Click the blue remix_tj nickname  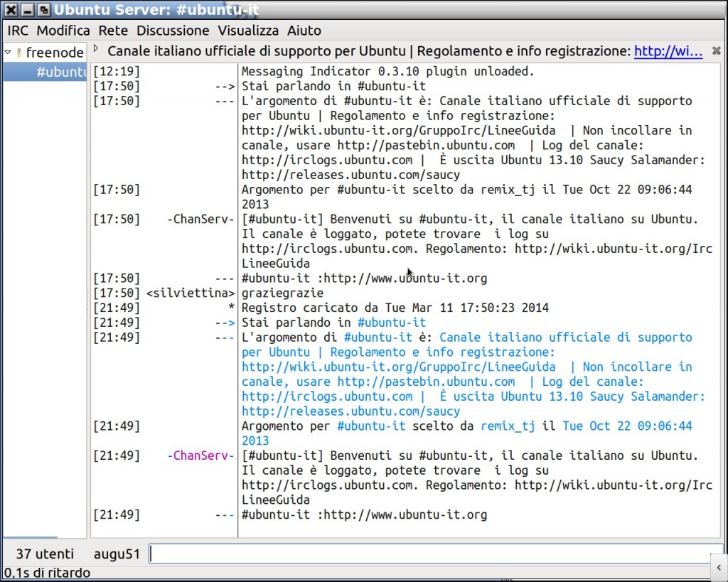[x=508, y=426]
